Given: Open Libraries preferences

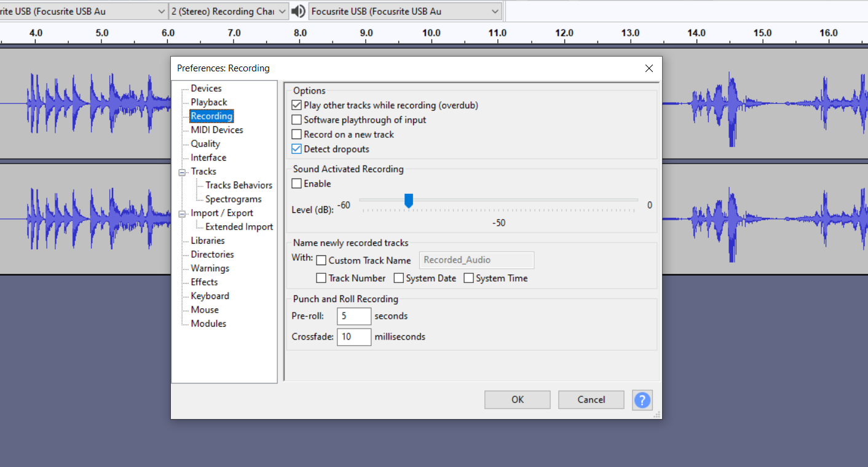Looking at the screenshot, I should [x=208, y=241].
